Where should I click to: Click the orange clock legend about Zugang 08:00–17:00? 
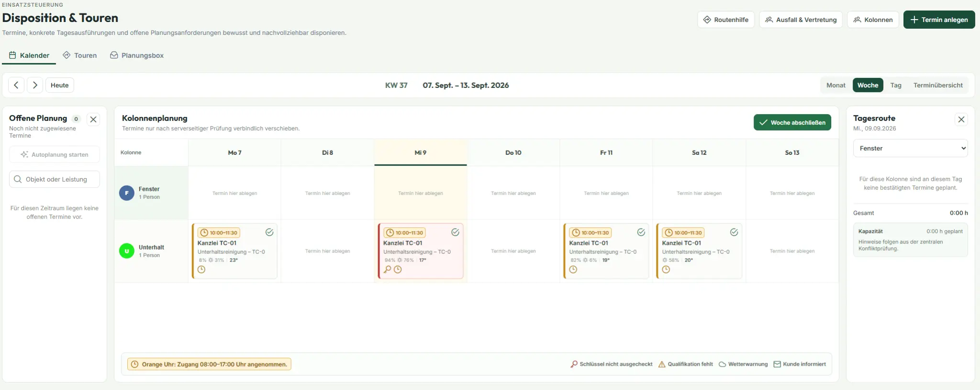[209, 364]
